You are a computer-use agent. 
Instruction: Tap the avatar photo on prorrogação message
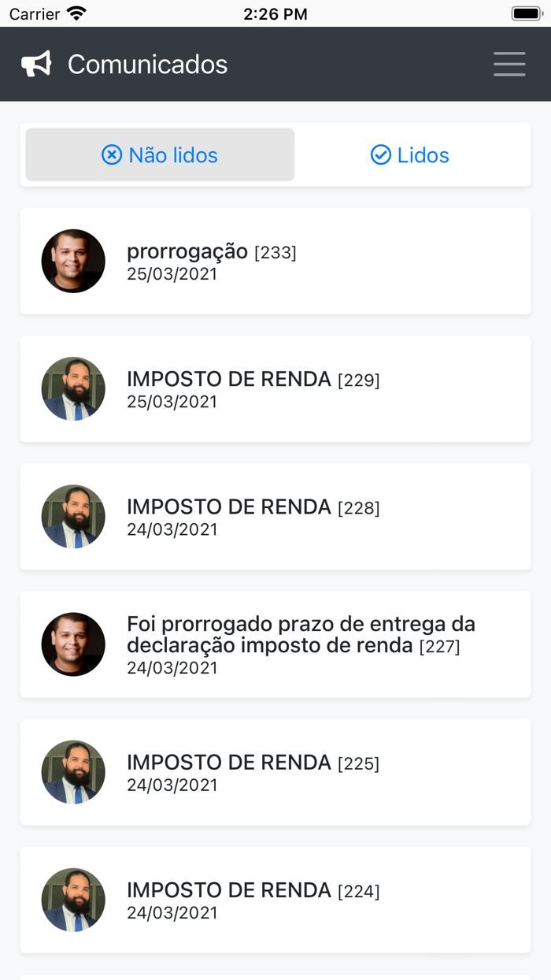click(x=73, y=261)
